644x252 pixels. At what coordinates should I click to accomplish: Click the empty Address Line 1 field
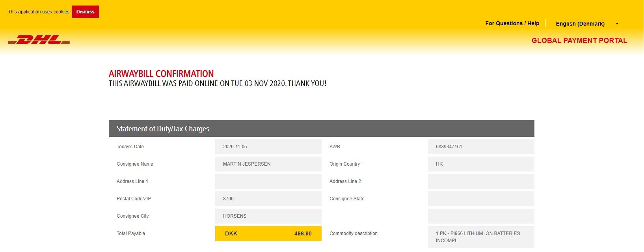pos(268,181)
